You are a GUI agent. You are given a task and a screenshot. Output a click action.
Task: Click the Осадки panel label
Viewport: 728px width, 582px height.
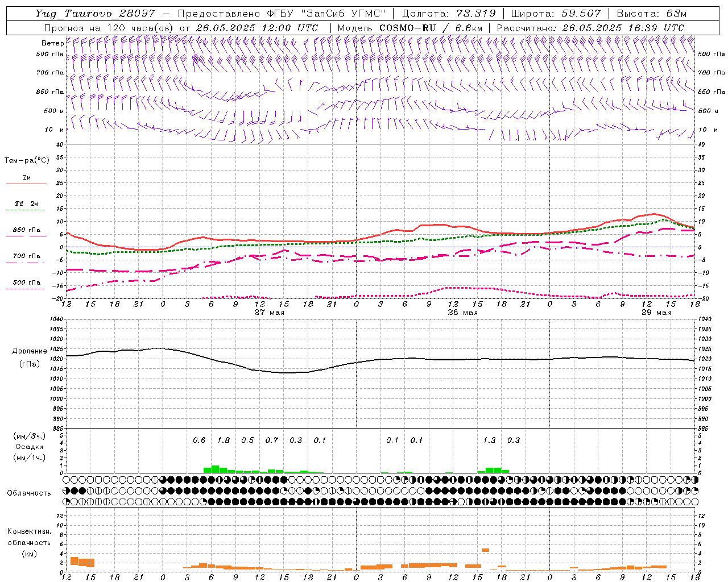click(x=30, y=447)
